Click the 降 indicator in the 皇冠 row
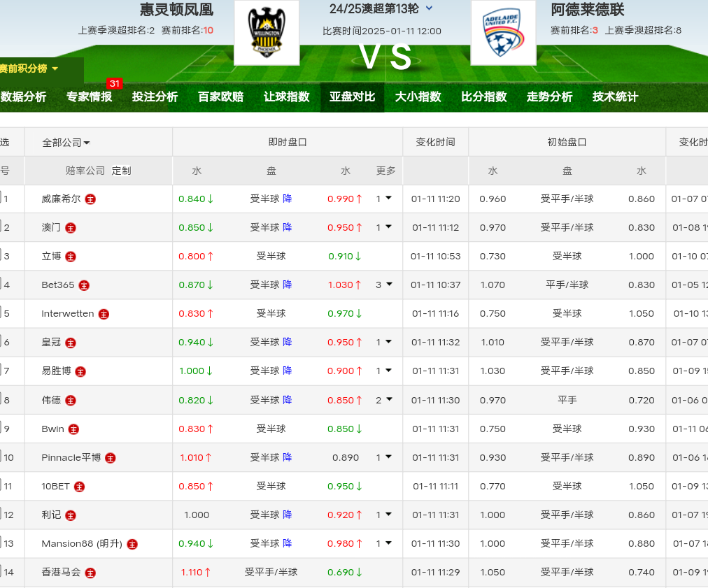 [287, 342]
